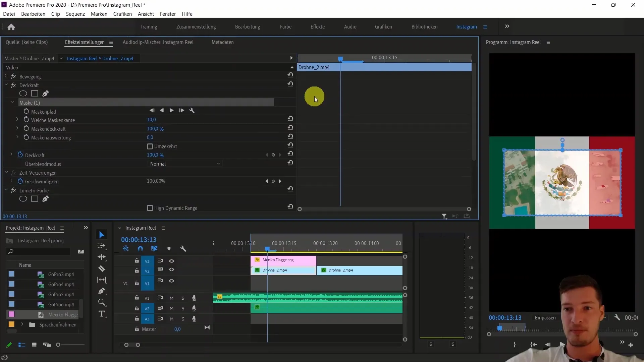Click Deckkraft value 100,0 %
Screen dimensions: 644x362
[x=155, y=155]
